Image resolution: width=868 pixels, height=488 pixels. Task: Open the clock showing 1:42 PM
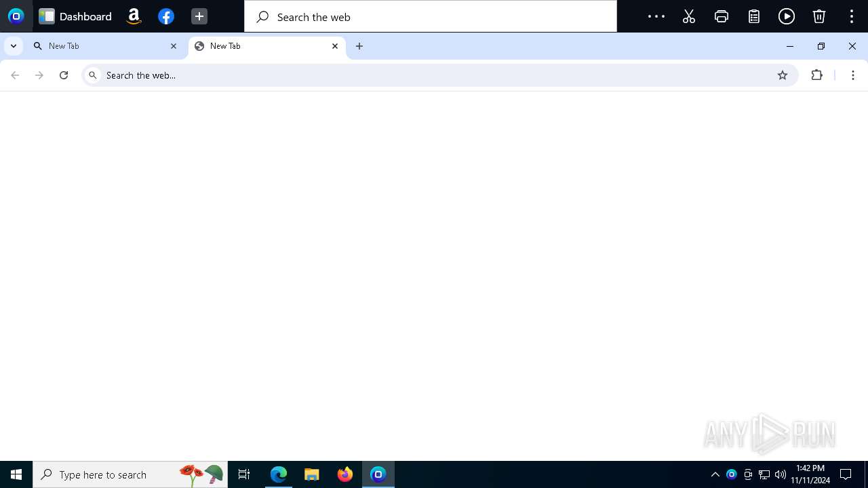click(x=810, y=474)
